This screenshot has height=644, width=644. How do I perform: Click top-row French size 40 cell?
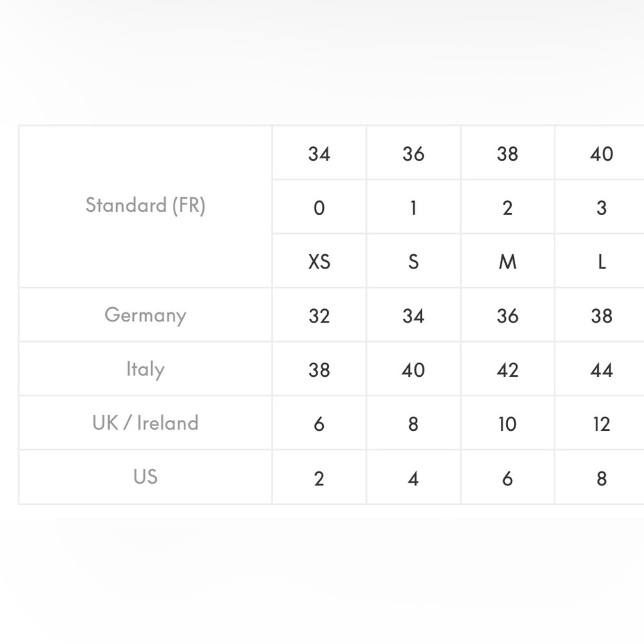(x=601, y=154)
